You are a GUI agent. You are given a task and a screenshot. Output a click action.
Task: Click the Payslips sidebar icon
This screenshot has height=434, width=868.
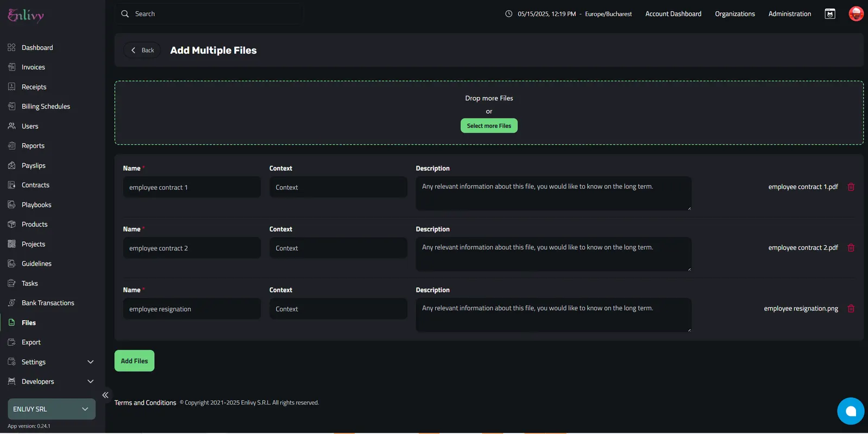[x=11, y=165]
